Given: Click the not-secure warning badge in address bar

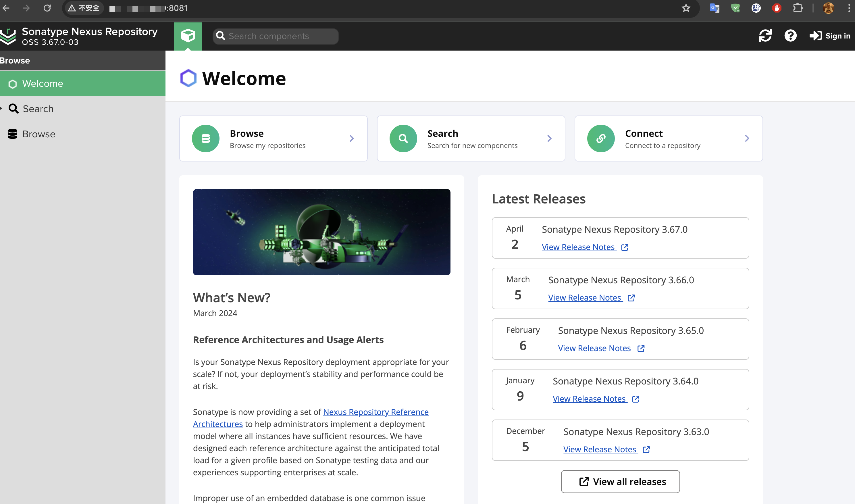Looking at the screenshot, I should pyautogui.click(x=84, y=8).
